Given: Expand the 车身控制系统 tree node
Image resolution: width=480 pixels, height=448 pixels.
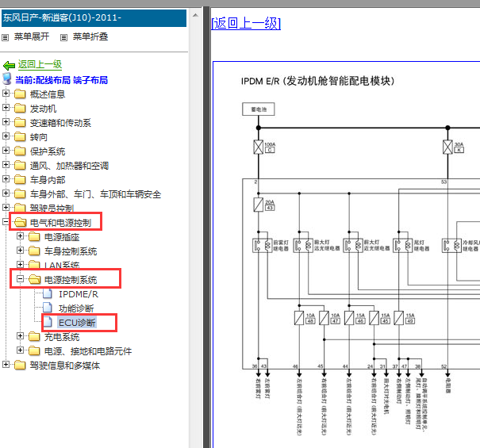Looking at the screenshot, I should pos(20,250).
